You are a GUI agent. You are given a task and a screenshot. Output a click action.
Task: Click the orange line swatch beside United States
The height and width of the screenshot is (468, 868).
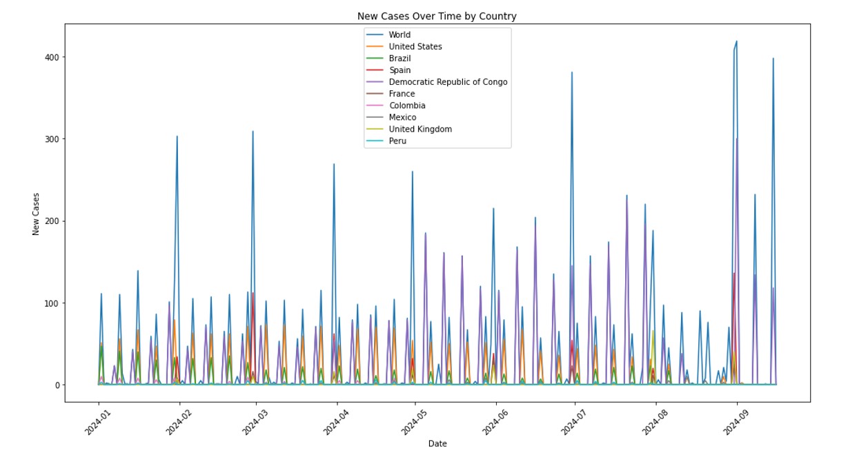tap(375, 47)
